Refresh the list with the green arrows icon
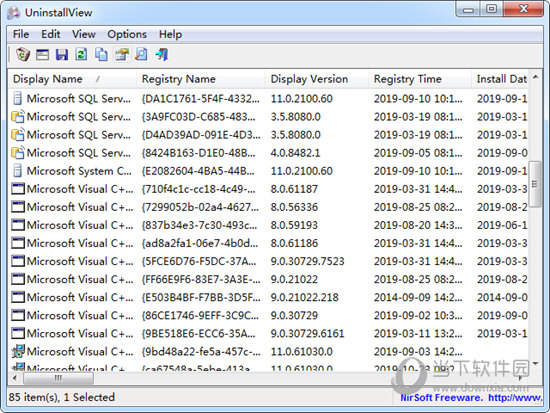 coord(81,54)
